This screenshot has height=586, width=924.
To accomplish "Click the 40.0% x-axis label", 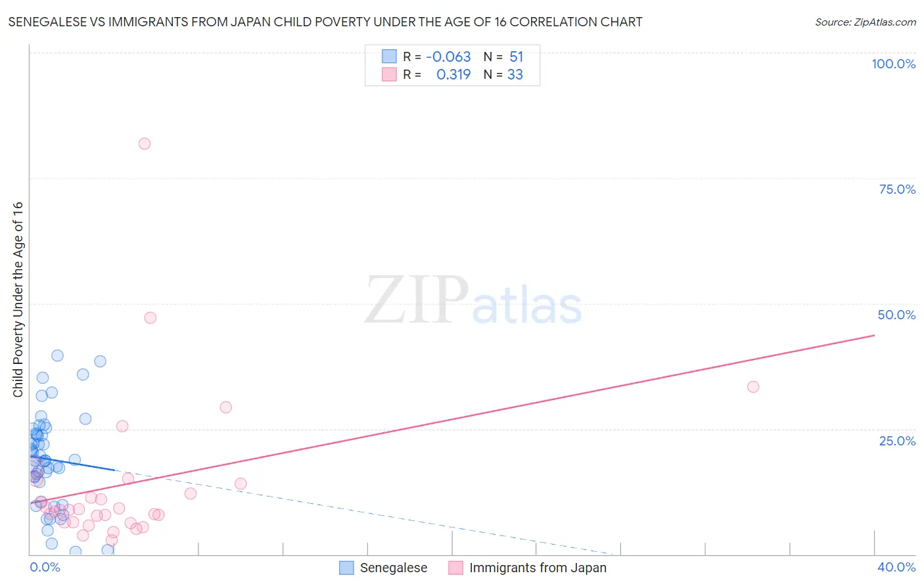I will click(x=896, y=567).
